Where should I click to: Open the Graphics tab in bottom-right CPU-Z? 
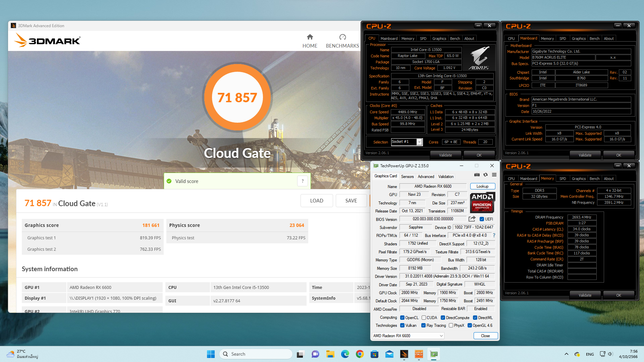[579, 179]
